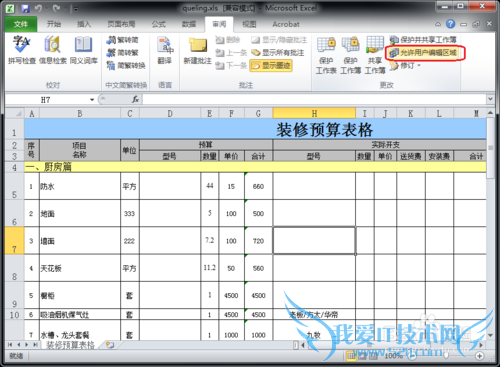
Task: Toggle 显示/隐藏批注 for comment
Action: pyautogui.click(x=279, y=40)
